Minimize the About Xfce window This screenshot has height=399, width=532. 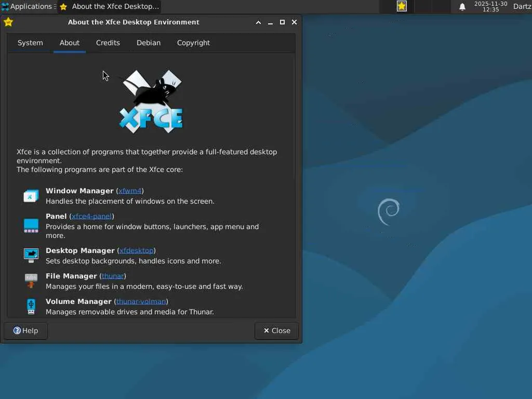[x=270, y=22]
